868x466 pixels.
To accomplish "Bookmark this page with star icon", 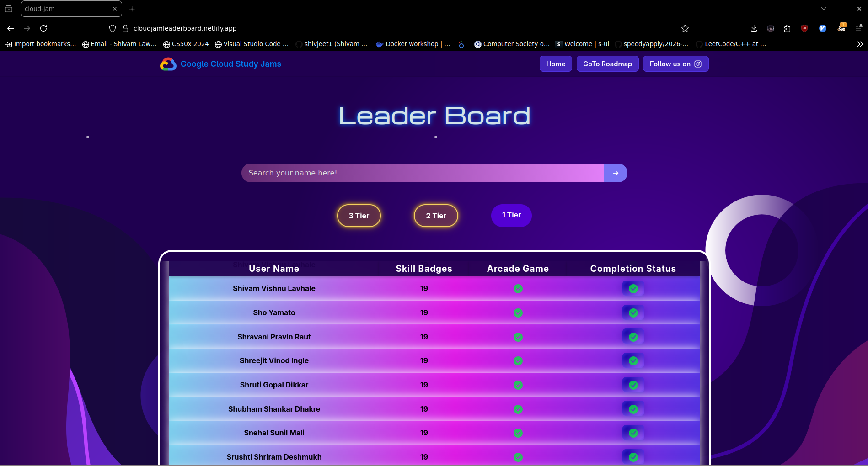I will [x=685, y=28].
